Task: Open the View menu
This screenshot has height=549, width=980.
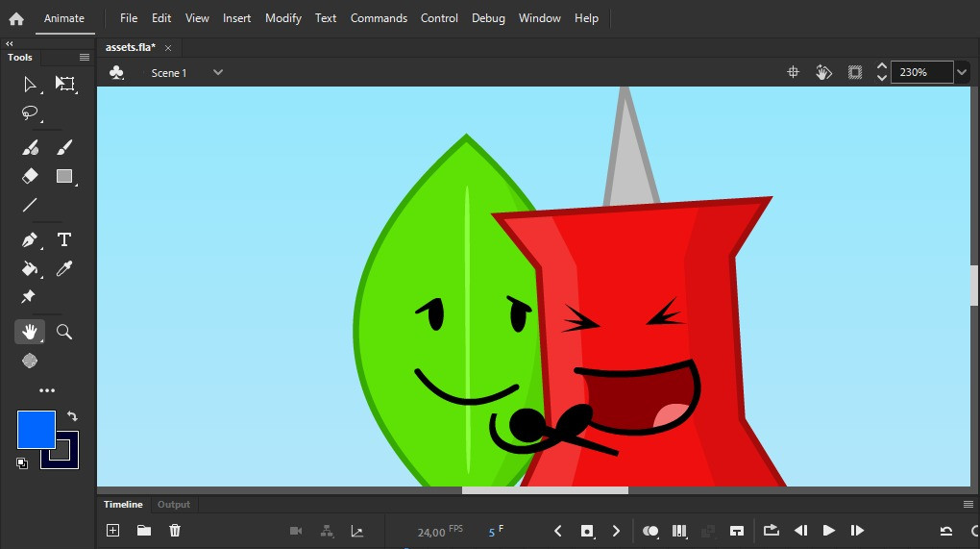Action: (x=197, y=18)
